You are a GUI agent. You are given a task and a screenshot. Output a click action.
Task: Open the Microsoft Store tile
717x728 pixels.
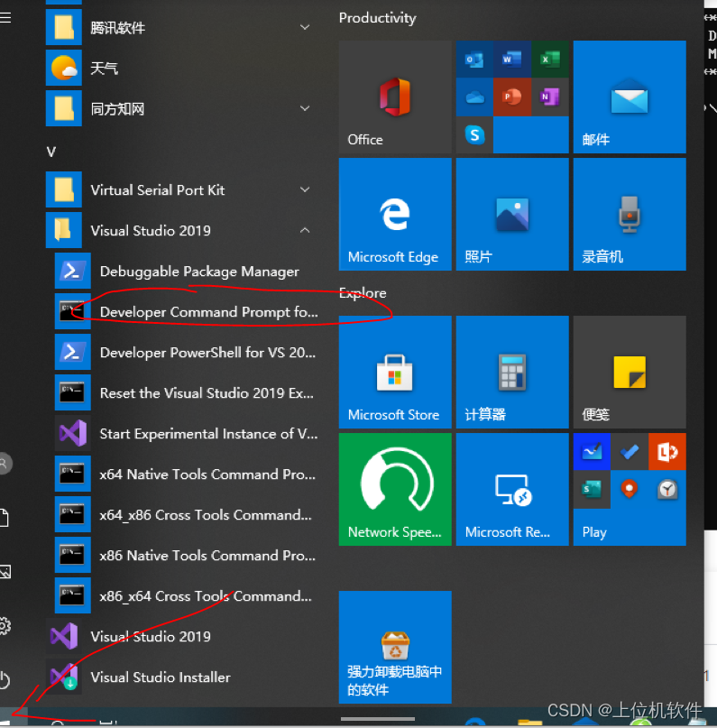pyautogui.click(x=395, y=372)
